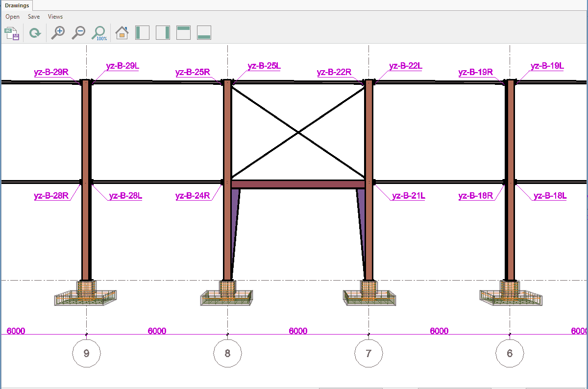Click the home view icon

pos(122,33)
